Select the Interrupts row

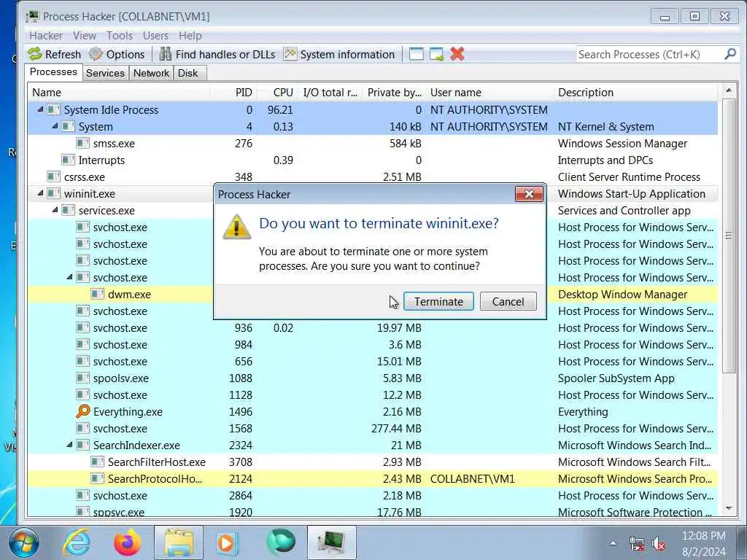(373, 160)
